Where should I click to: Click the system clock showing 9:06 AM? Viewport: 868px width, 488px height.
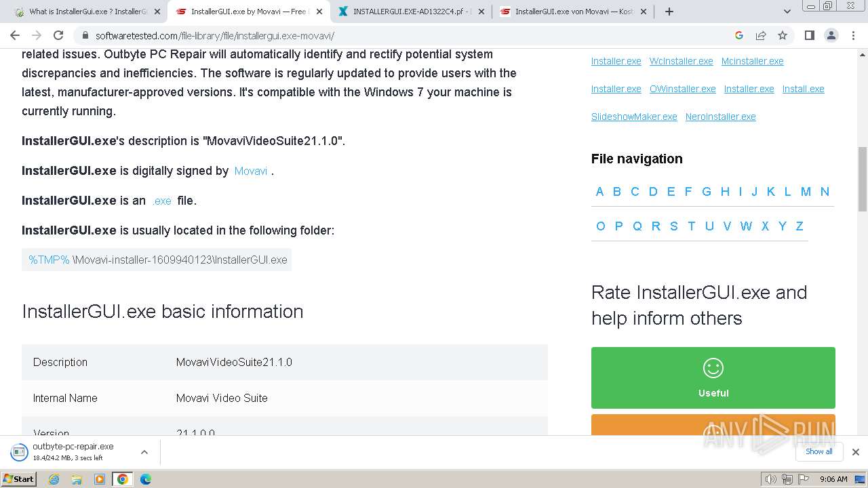click(833, 479)
